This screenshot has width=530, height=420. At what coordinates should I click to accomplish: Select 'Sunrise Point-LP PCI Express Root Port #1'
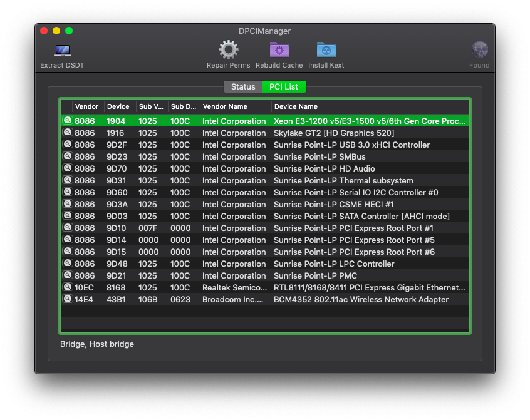click(353, 228)
